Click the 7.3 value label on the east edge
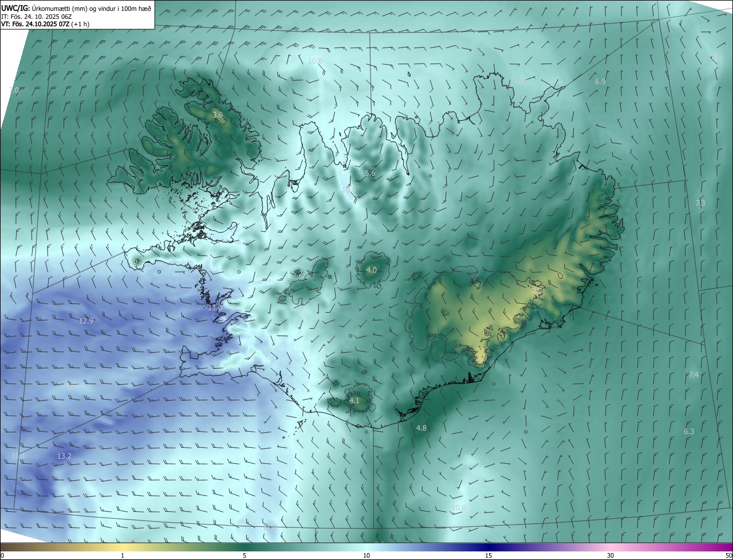This screenshot has width=733, height=560. (700, 203)
